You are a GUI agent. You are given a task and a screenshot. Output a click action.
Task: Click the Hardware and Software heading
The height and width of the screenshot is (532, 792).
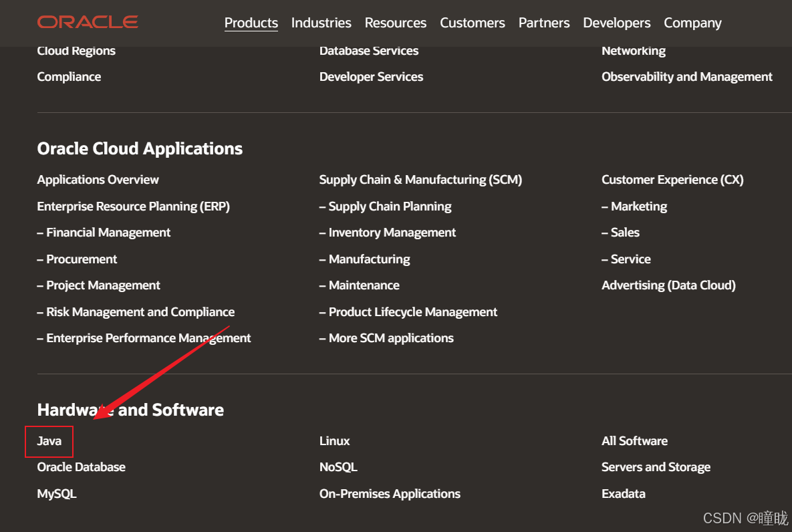(130, 410)
